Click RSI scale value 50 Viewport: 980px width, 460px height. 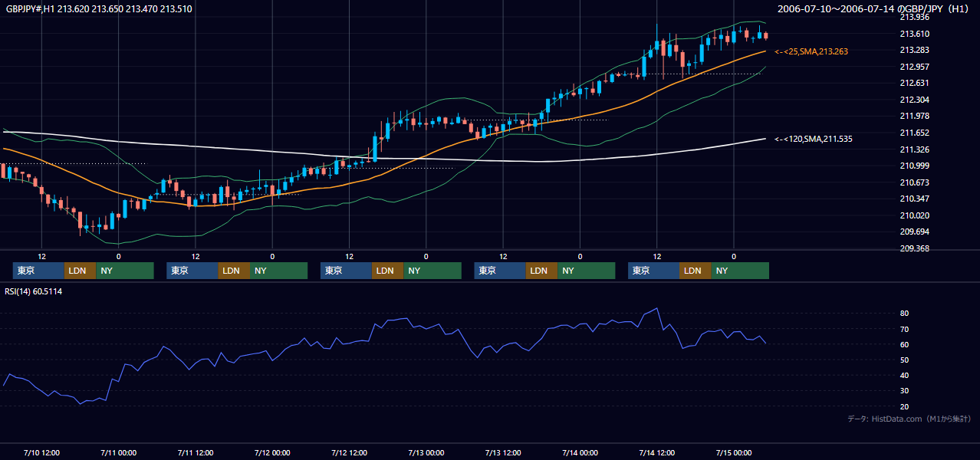point(905,360)
